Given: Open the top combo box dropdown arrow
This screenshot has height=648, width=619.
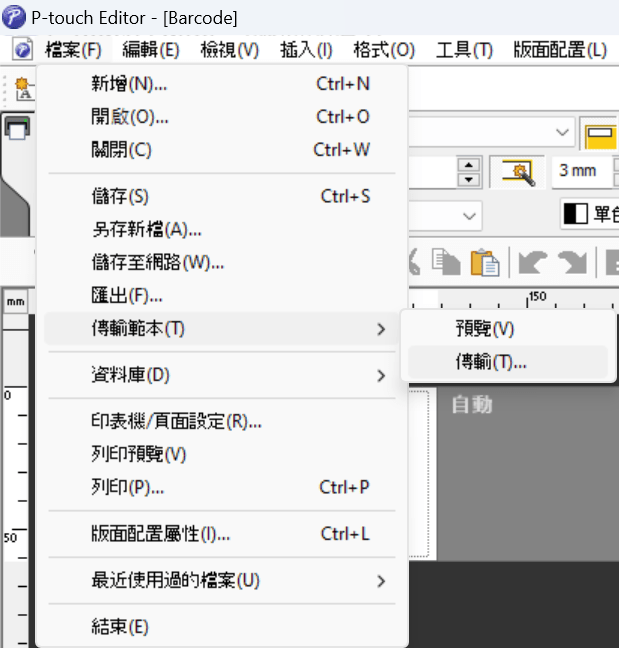Looking at the screenshot, I should click(562, 132).
